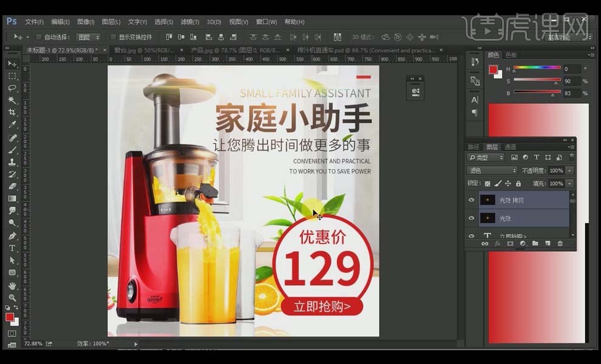Open the Paragraph panel icon

pos(475,113)
